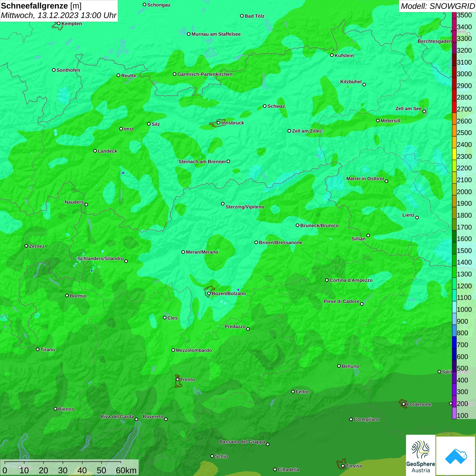476x476 pixels.
Task: Click the 'Mezzolombardo' label
Action: coord(194,350)
